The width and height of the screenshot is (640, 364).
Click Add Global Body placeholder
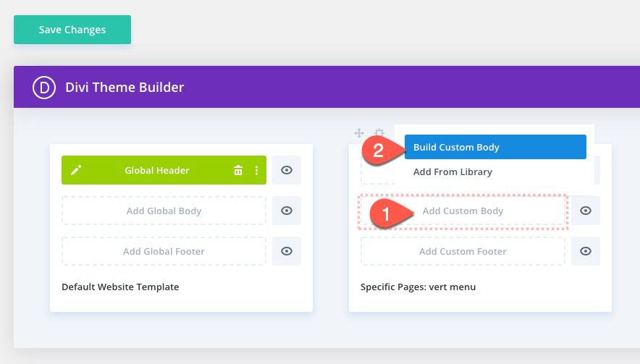click(x=164, y=211)
